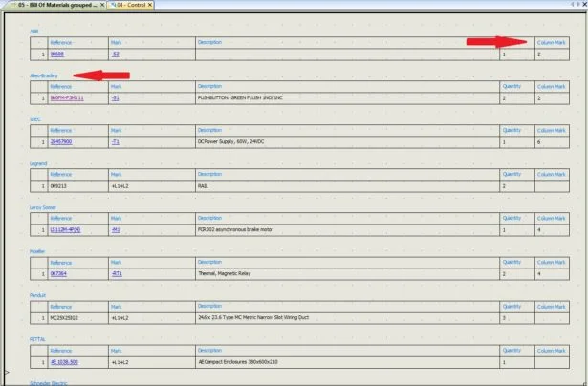Image resolution: width=588 pixels, height=386 pixels.
Task: Select the ABB manufacturer heading
Action: pos(33,32)
